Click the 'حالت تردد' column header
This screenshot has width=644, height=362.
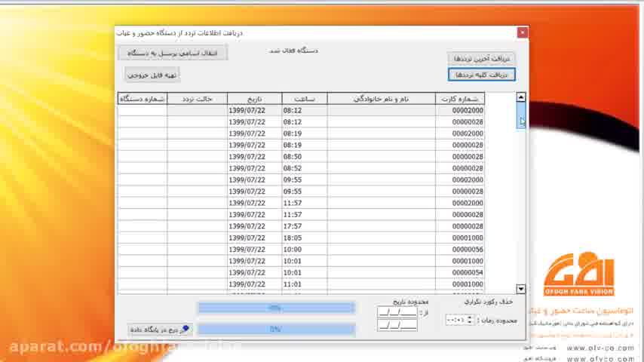click(197, 99)
